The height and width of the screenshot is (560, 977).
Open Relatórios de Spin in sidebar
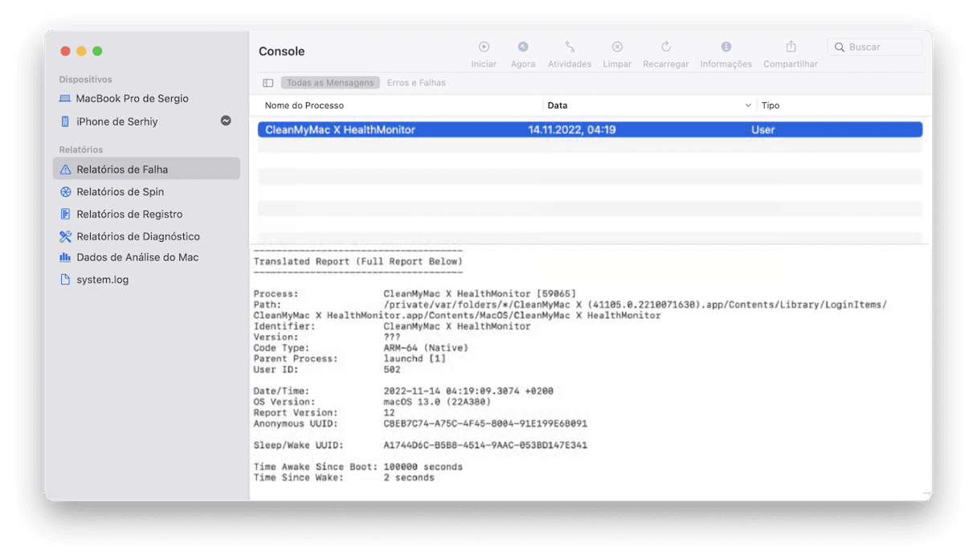[x=120, y=192]
